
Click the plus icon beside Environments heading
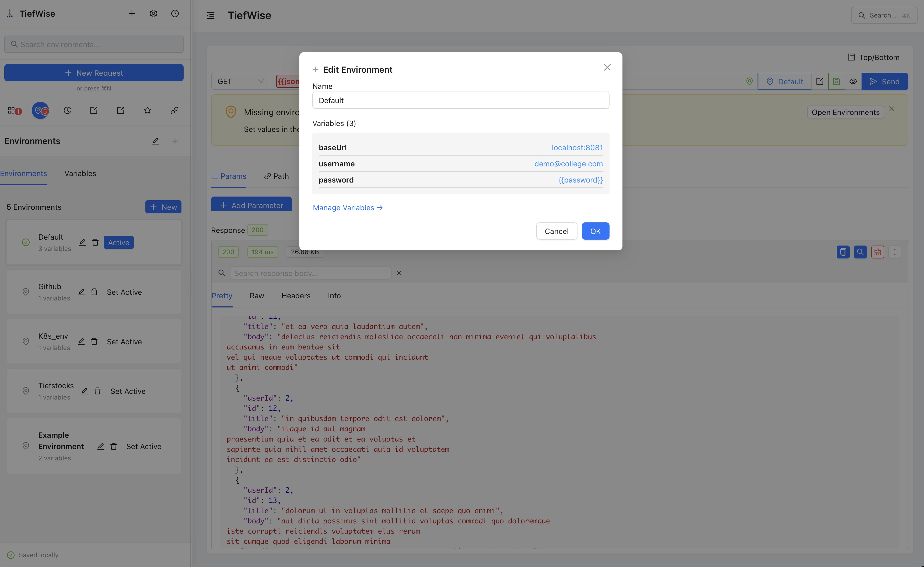point(175,141)
